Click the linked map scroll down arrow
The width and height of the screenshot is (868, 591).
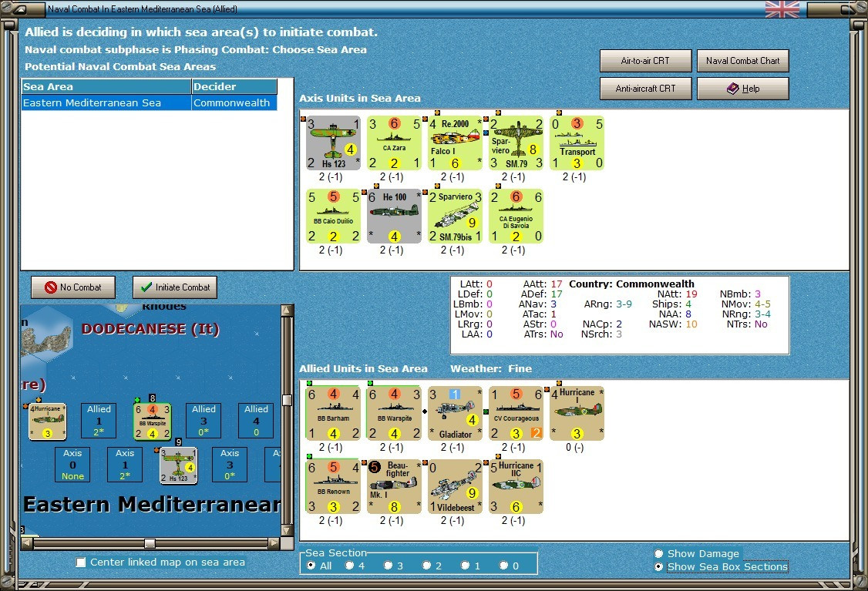point(287,531)
